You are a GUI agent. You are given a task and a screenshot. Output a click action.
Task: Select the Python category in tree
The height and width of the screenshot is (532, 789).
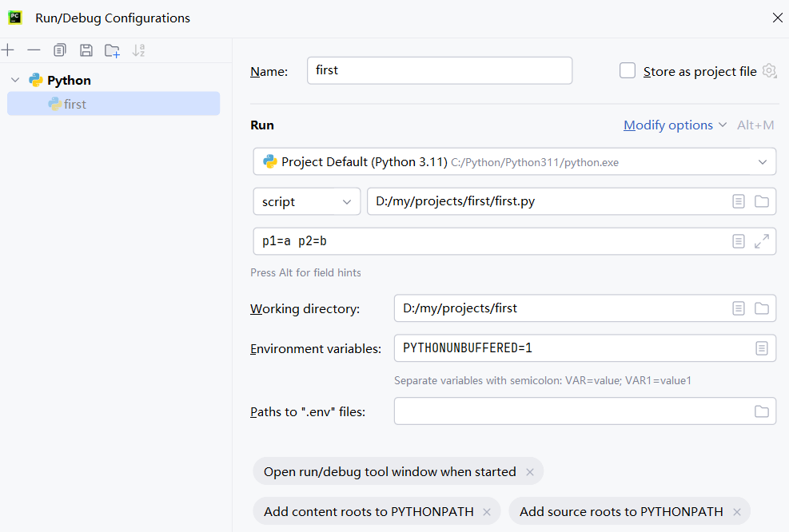(x=69, y=80)
